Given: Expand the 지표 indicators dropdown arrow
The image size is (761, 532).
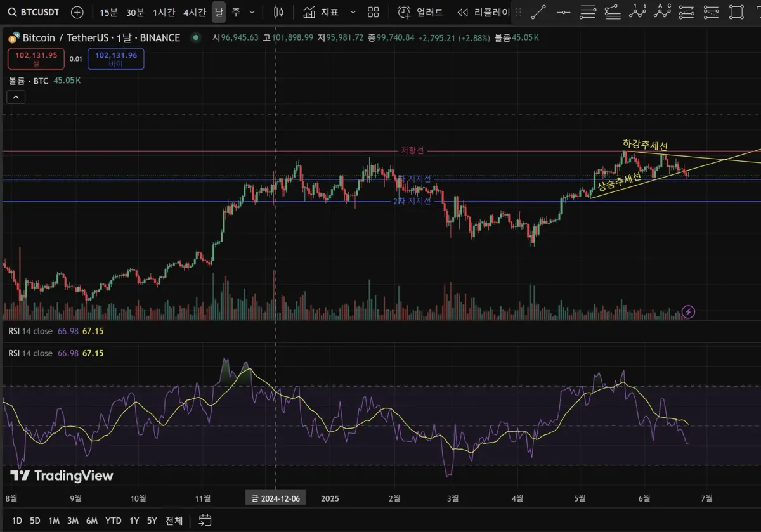Looking at the screenshot, I should tap(353, 12).
